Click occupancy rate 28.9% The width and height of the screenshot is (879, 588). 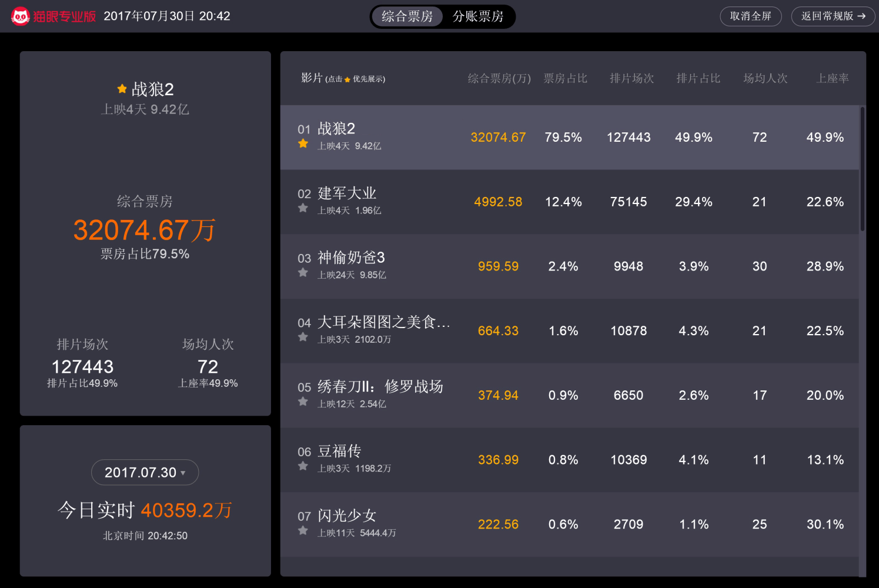pos(825,266)
